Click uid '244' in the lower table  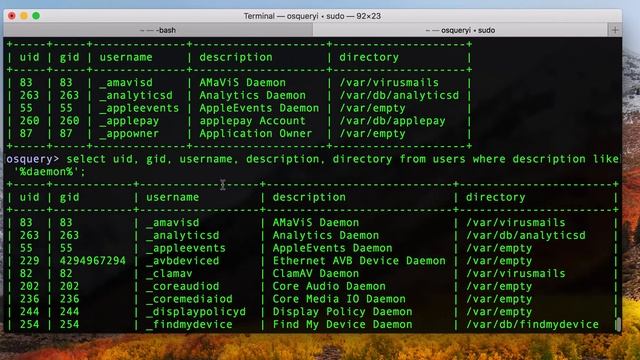pyautogui.click(x=29, y=312)
